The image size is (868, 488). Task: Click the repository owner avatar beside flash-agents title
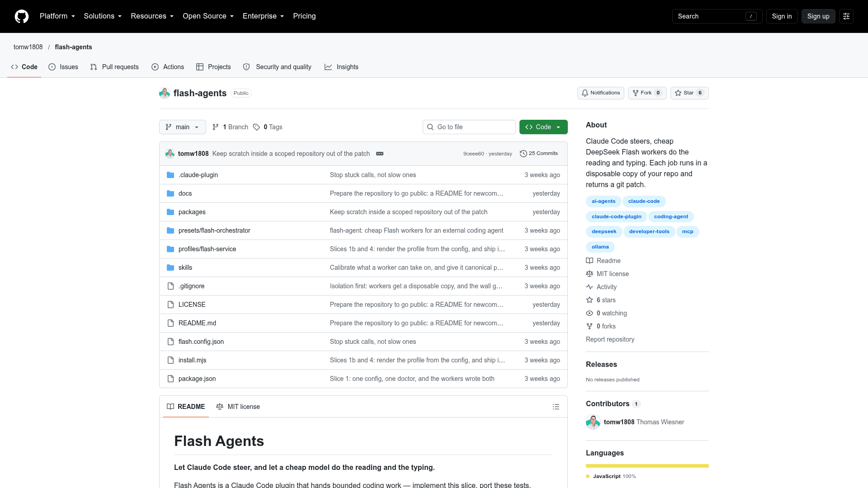pos(165,93)
